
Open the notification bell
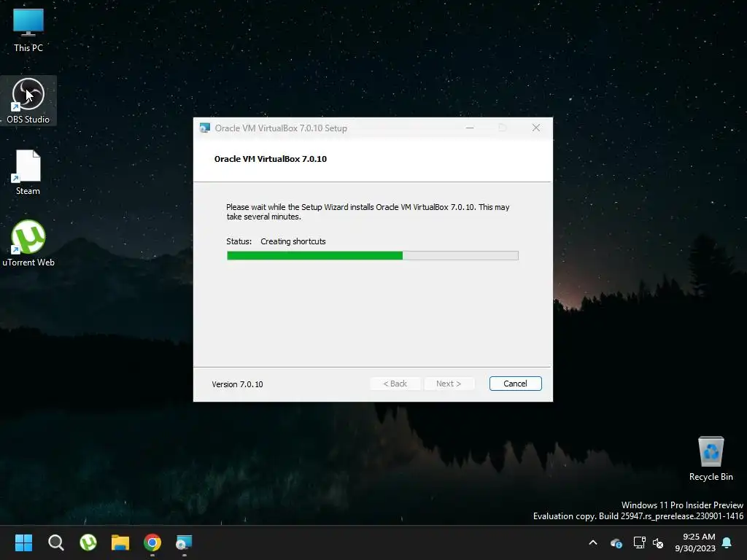pyautogui.click(x=727, y=542)
